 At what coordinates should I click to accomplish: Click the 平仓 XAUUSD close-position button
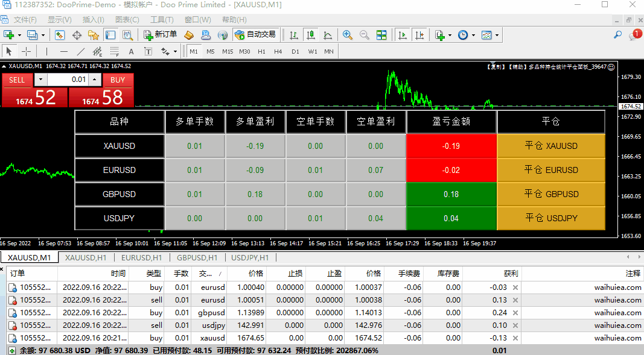pos(550,146)
